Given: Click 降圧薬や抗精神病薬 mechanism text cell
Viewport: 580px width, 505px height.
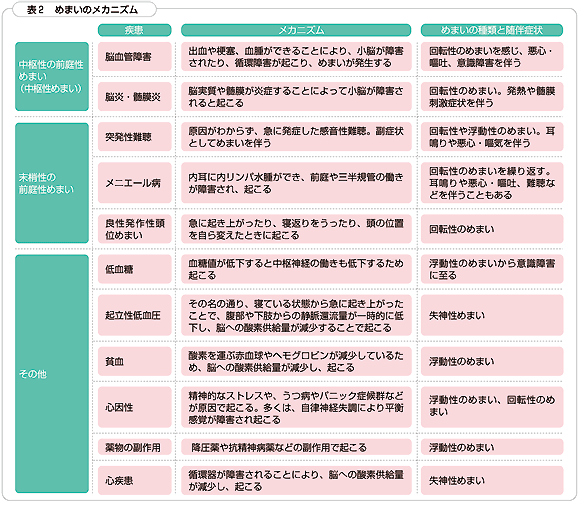Looking at the screenshot, I should coord(296,447).
